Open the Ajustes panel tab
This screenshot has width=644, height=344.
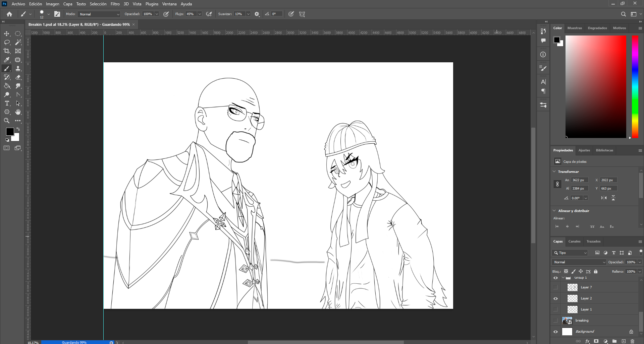(584, 150)
